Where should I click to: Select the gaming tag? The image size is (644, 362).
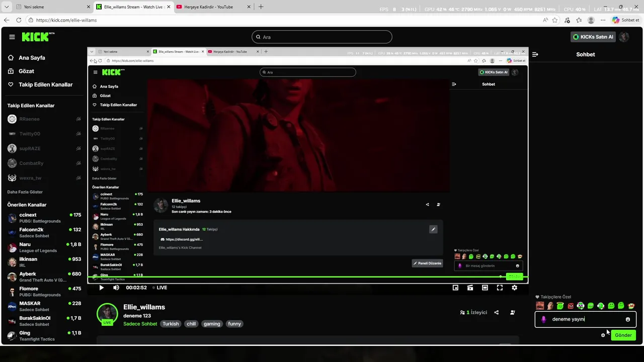[212, 324]
